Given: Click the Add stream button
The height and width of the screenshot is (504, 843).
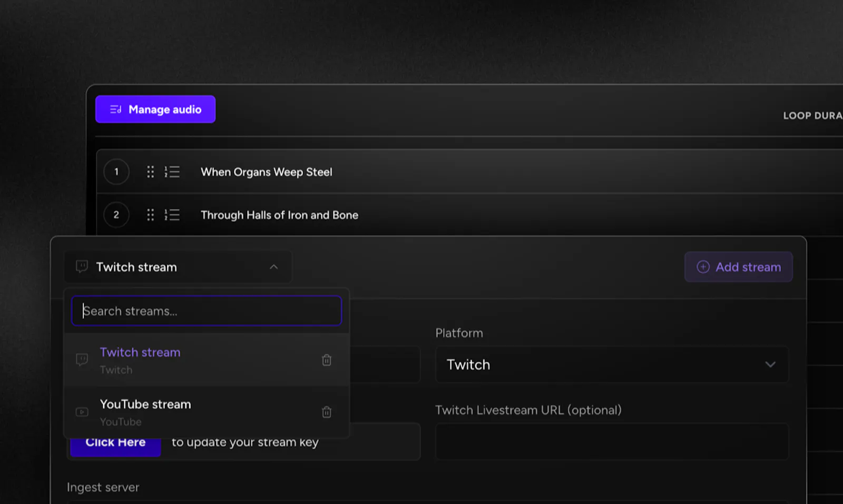Looking at the screenshot, I should (x=739, y=267).
